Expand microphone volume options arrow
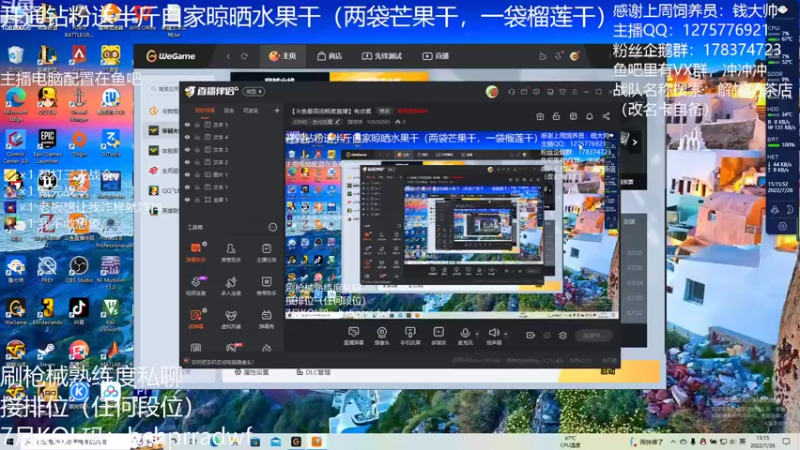Viewport: 800px width, 450px height. click(x=477, y=334)
